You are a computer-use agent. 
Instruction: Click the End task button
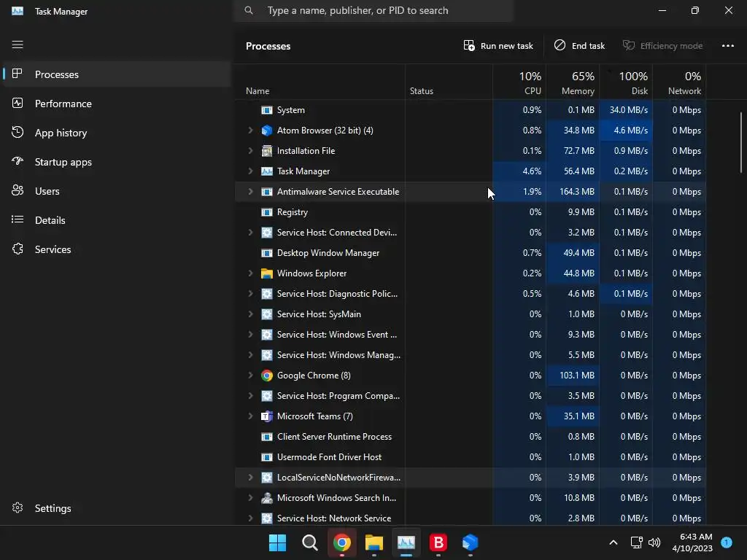pos(579,46)
